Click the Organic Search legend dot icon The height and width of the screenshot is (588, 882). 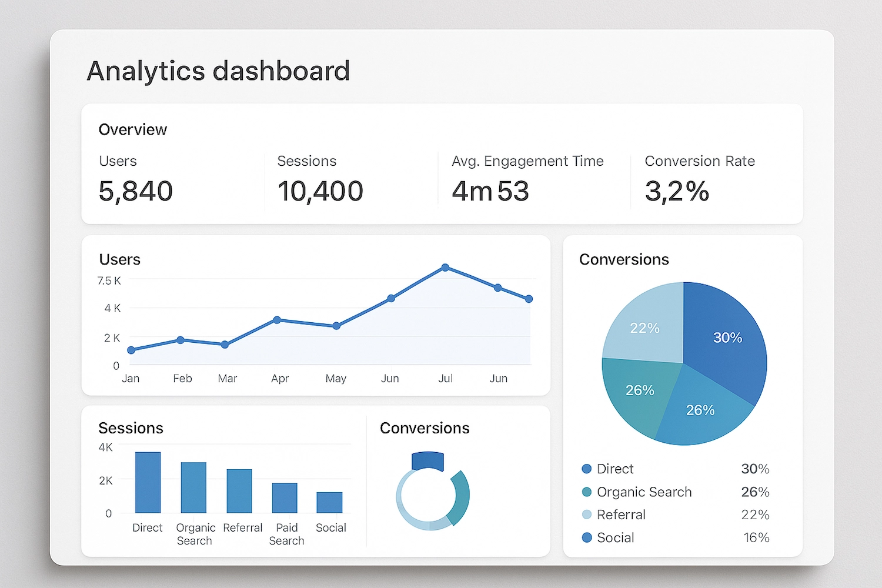pos(586,492)
